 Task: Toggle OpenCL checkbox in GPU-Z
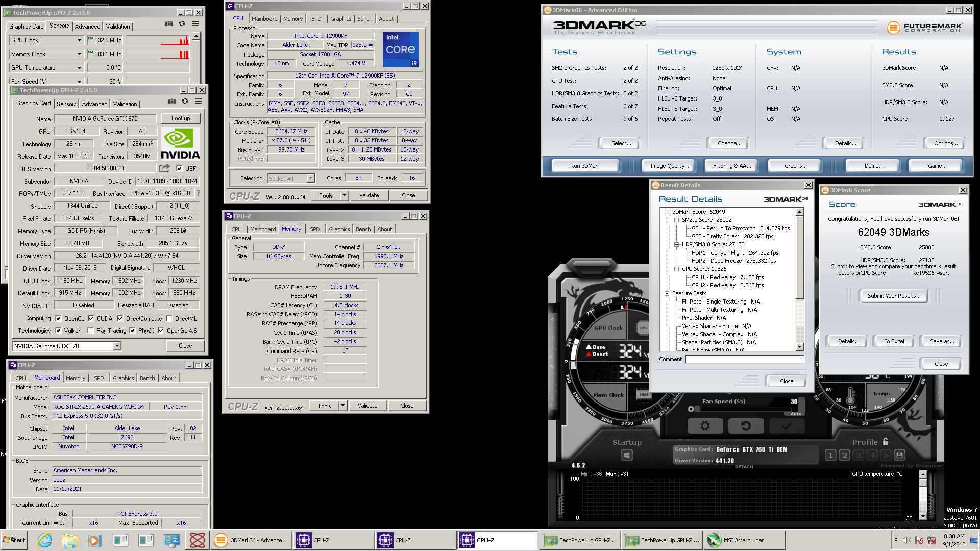click(58, 318)
